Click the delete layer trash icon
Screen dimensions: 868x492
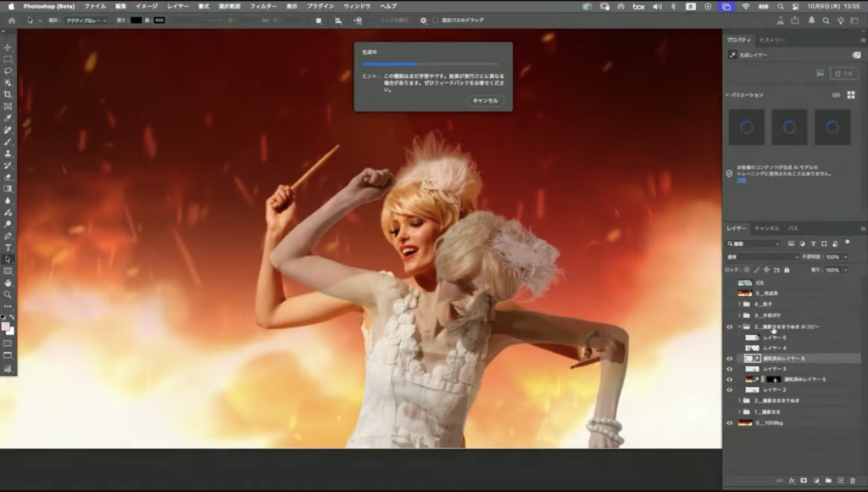point(853,481)
